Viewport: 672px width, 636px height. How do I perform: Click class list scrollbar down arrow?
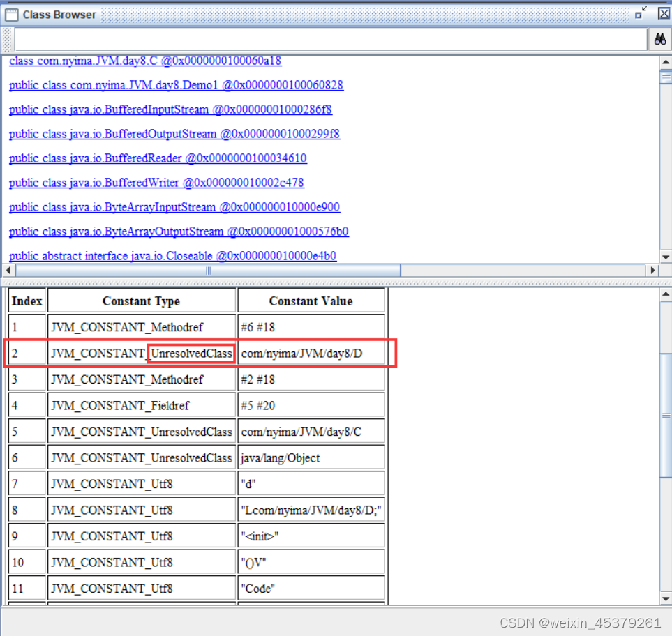665,257
